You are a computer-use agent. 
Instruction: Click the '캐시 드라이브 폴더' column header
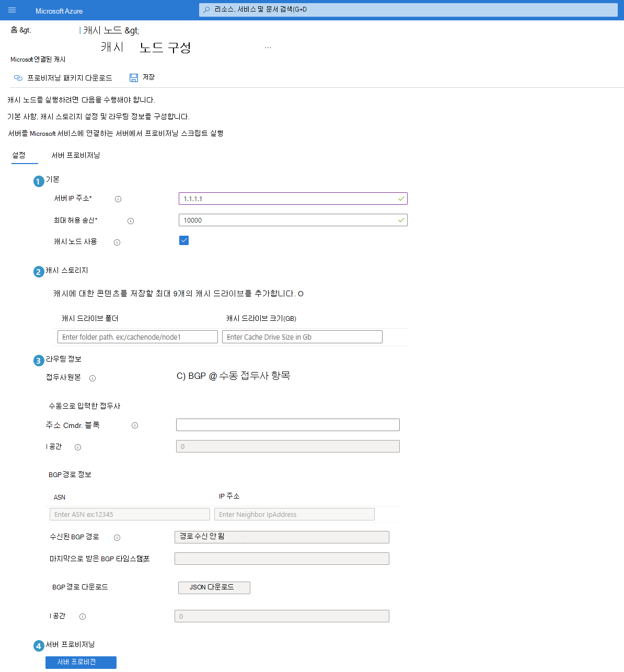point(90,318)
